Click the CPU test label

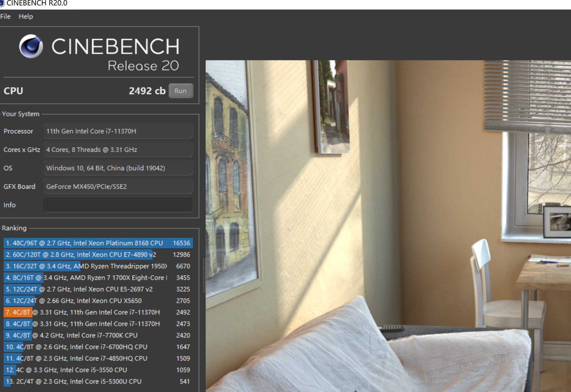click(x=13, y=91)
